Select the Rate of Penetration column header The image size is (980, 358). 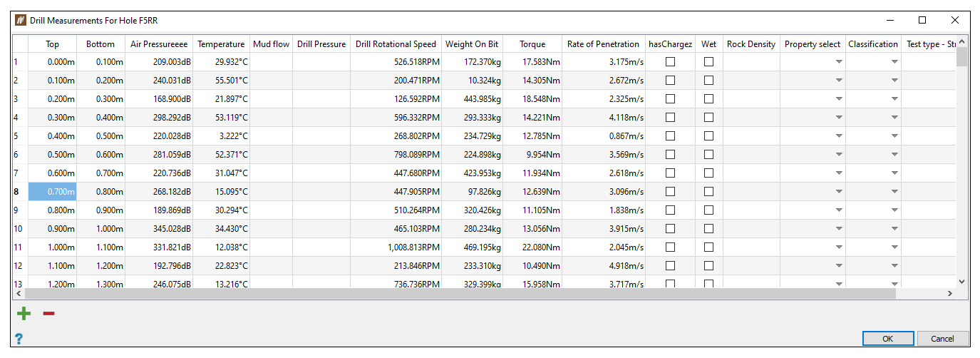[x=603, y=44]
